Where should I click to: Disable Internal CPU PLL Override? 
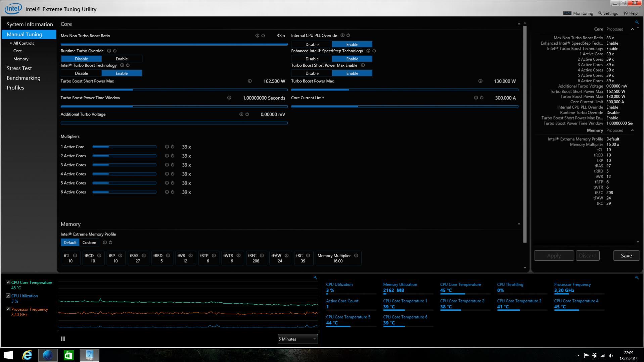point(312,45)
